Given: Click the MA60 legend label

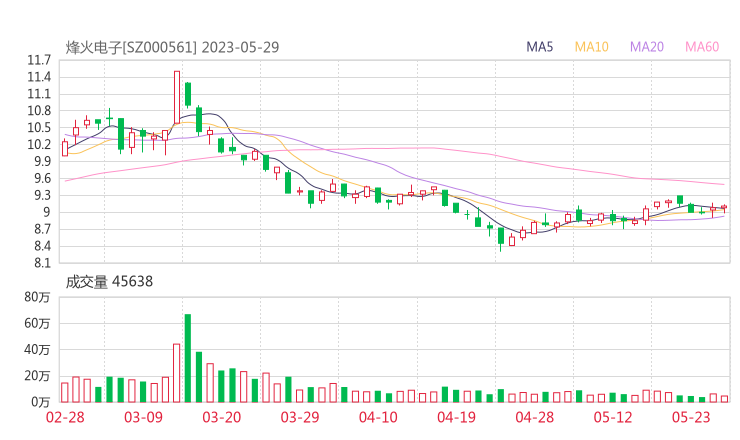Looking at the screenshot, I should coord(702,47).
